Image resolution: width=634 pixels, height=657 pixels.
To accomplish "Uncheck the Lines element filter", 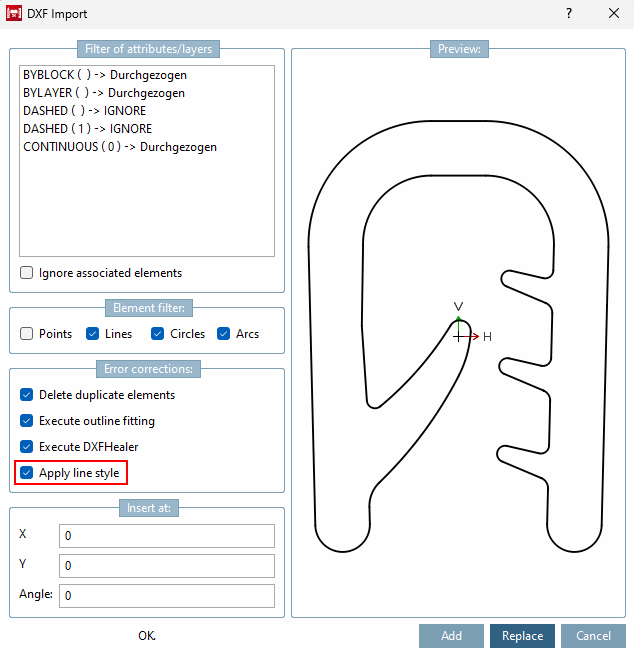I will coord(92,334).
